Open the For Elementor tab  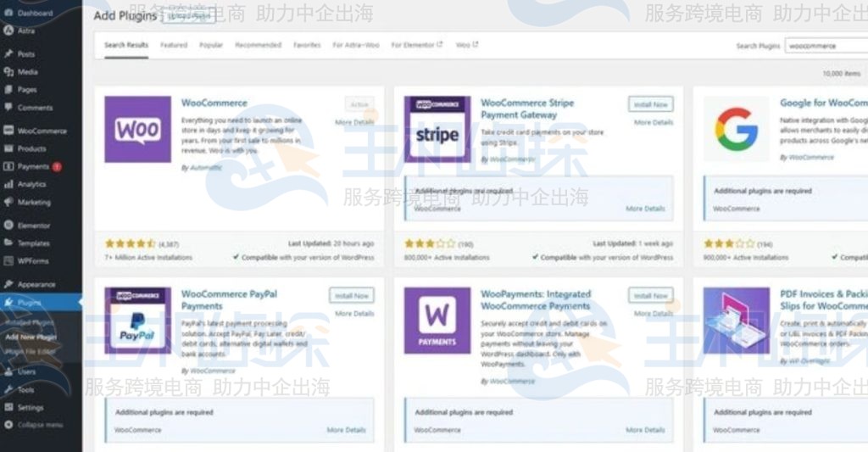click(x=417, y=45)
